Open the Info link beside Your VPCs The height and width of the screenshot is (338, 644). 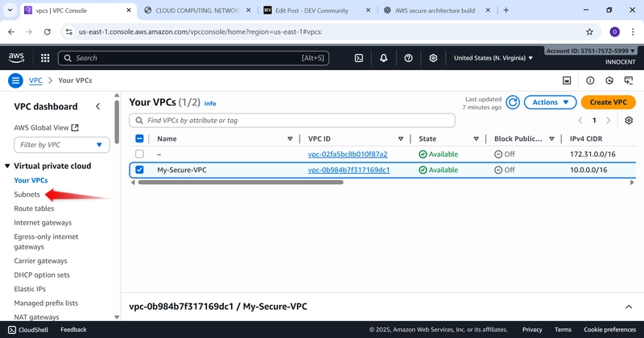point(210,104)
